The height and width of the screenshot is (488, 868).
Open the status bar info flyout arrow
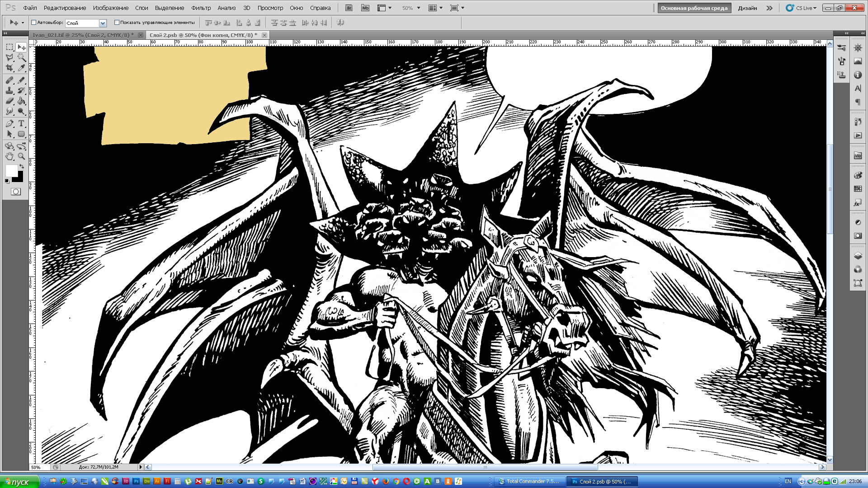coord(141,467)
